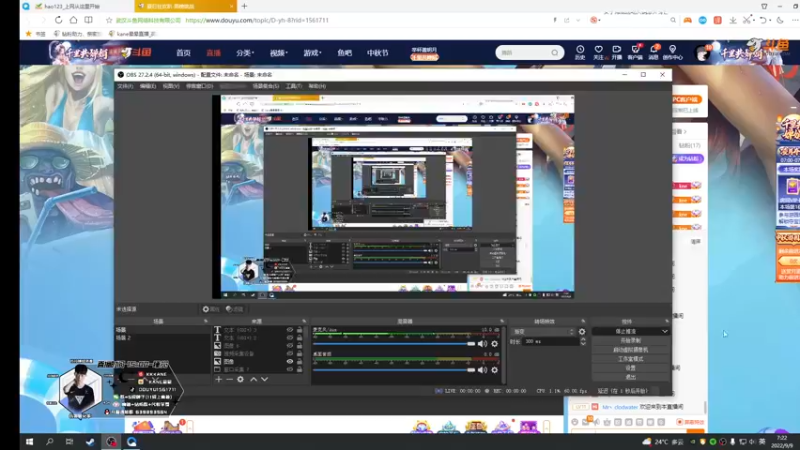Move selected source up

click(254, 379)
